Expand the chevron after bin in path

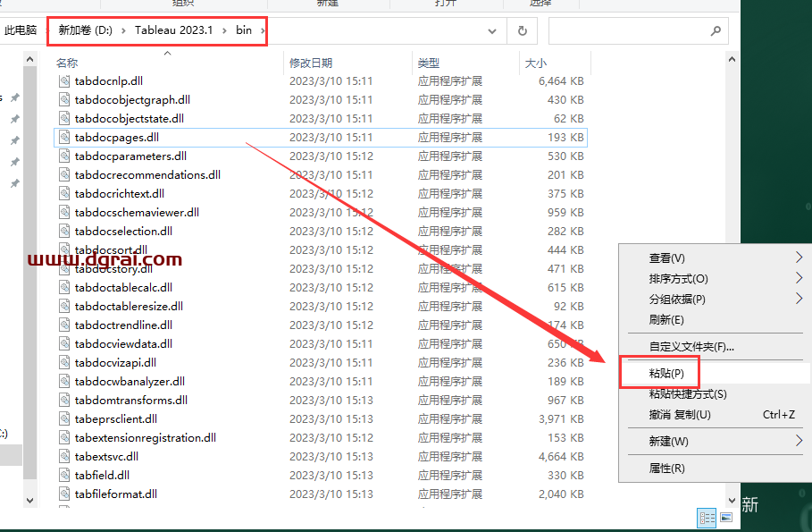pos(263,30)
